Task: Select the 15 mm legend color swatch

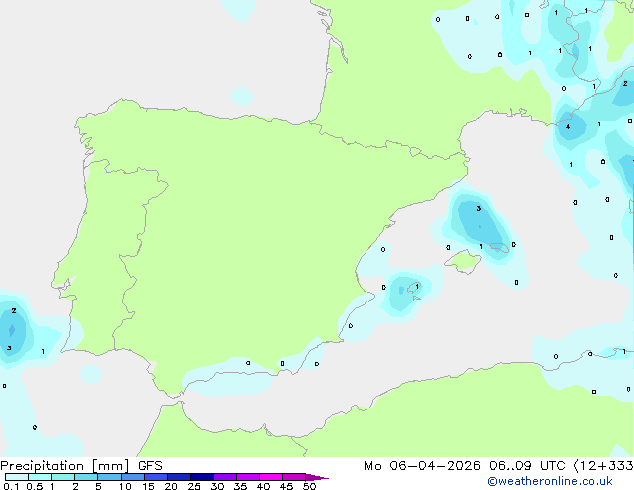Action: [x=156, y=477]
